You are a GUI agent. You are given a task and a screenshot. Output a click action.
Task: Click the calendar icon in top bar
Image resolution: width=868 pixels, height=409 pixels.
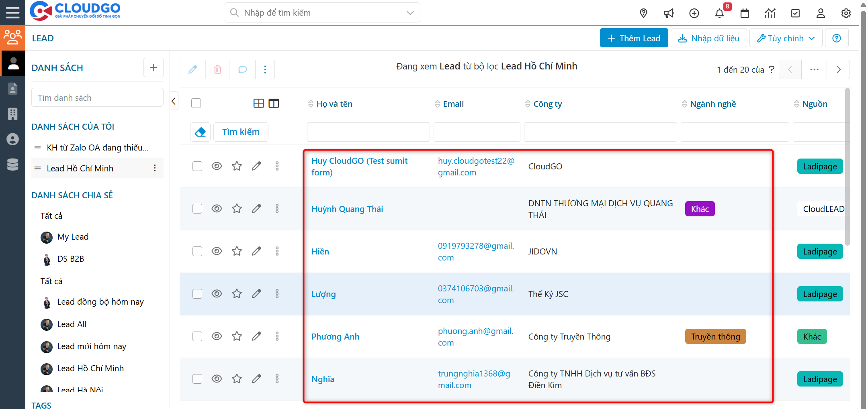(x=745, y=13)
